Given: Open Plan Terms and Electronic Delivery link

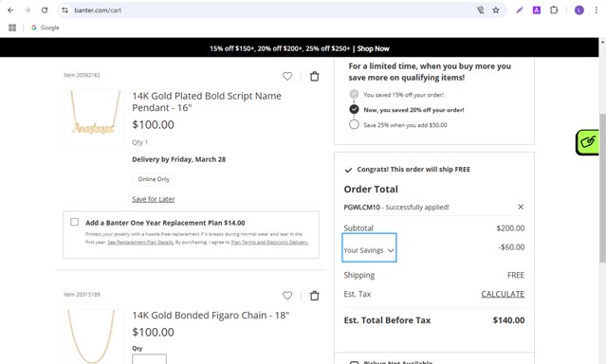Looking at the screenshot, I should [269, 243].
